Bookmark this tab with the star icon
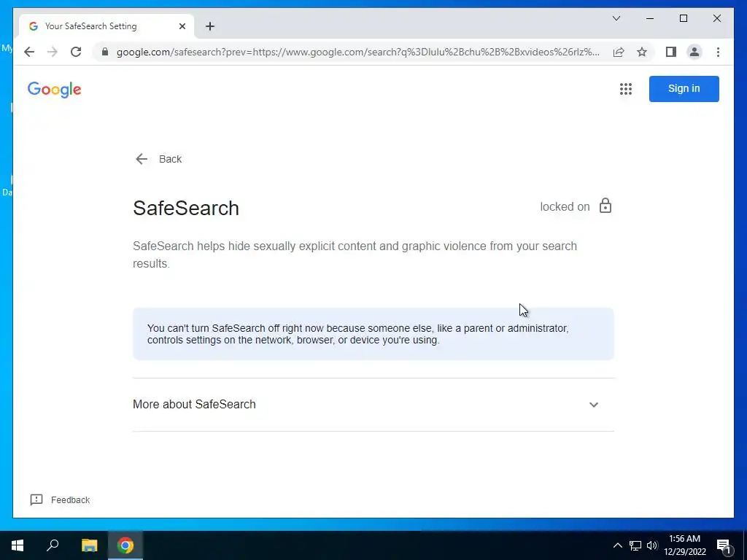 point(642,52)
